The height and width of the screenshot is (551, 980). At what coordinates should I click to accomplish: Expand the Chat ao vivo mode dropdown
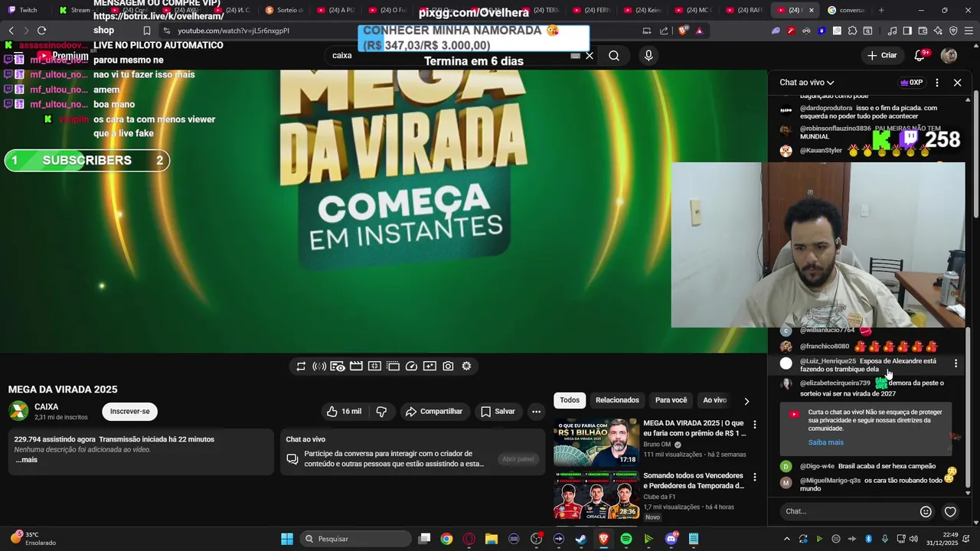click(807, 83)
